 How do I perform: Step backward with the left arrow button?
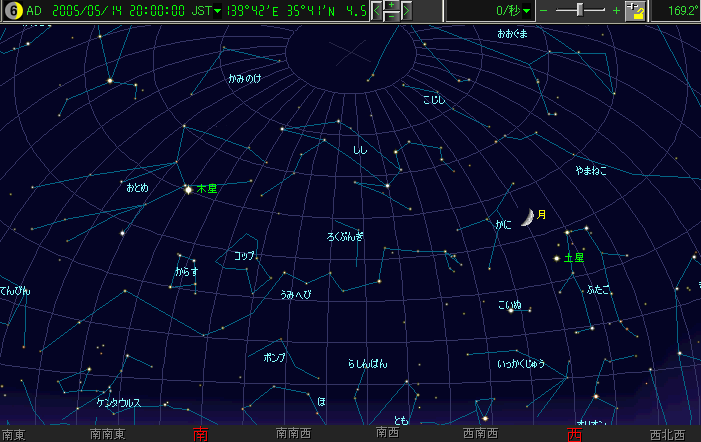tap(378, 11)
